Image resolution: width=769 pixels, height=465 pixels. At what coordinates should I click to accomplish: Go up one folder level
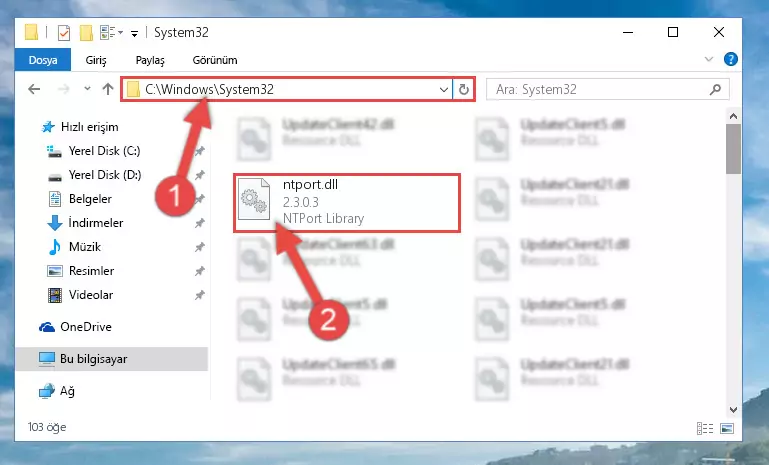point(108,89)
